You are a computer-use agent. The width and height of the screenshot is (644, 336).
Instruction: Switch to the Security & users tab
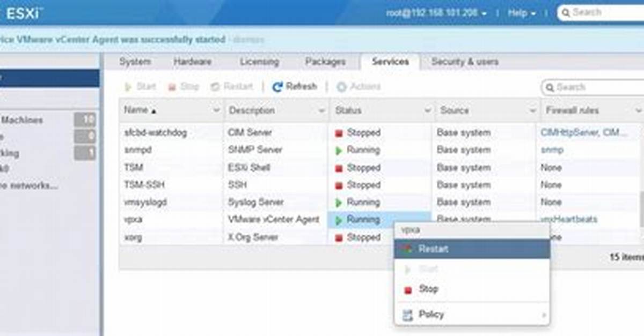[465, 62]
